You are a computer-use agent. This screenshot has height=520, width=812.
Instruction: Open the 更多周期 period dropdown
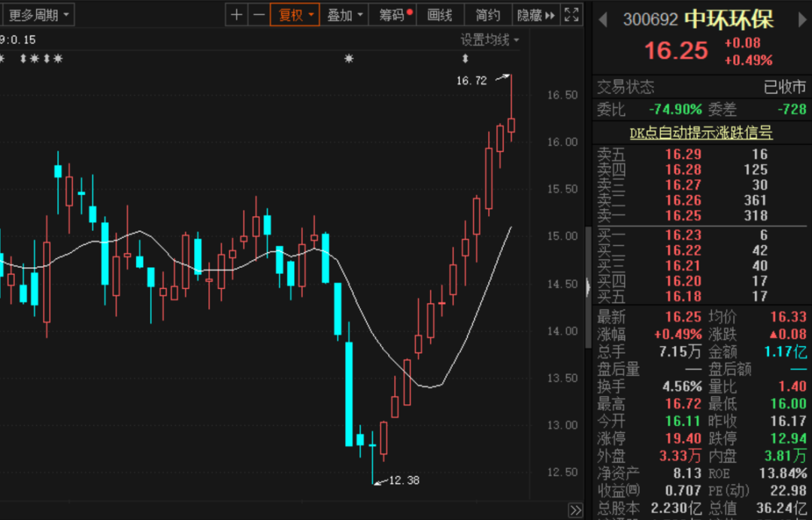point(38,14)
